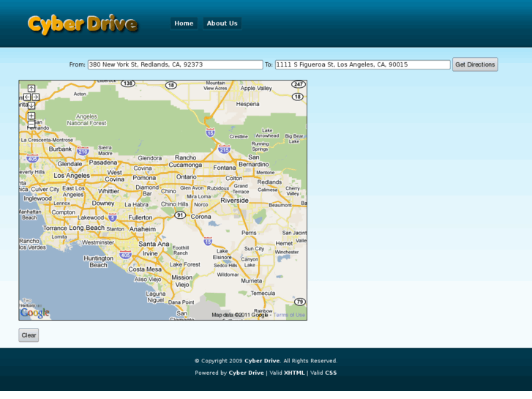The width and height of the screenshot is (532, 399).
Task: Click the I-15 shield near Lake Elsinore
Action: coord(208,242)
